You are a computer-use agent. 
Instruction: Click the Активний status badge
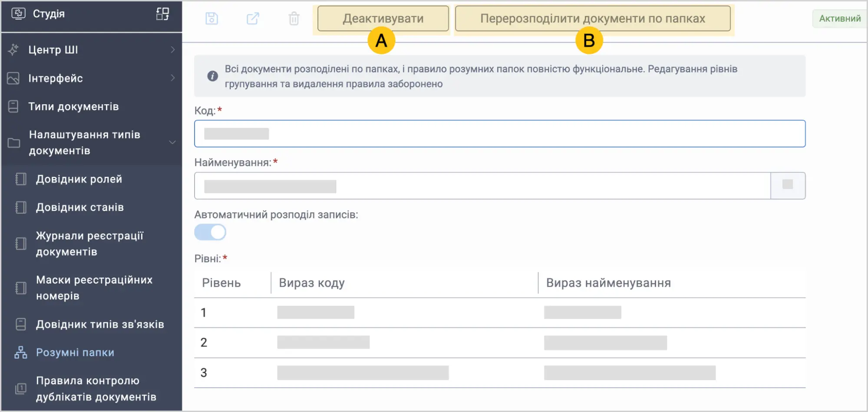coord(840,19)
